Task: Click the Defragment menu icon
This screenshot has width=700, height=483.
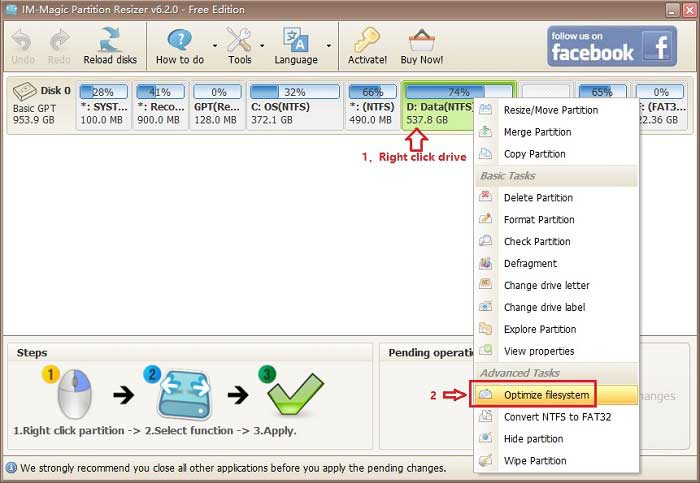Action: [x=485, y=263]
